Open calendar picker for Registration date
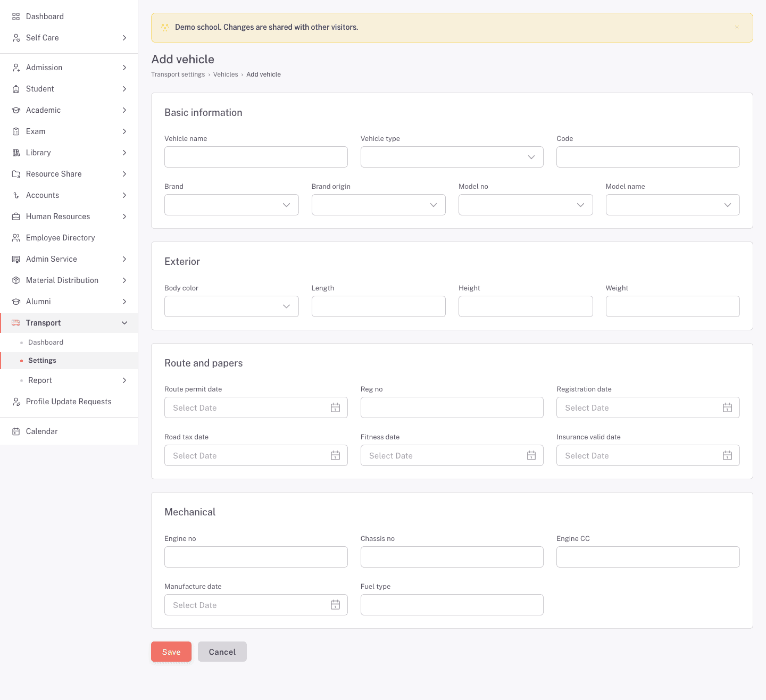The image size is (766, 700). coord(727,407)
